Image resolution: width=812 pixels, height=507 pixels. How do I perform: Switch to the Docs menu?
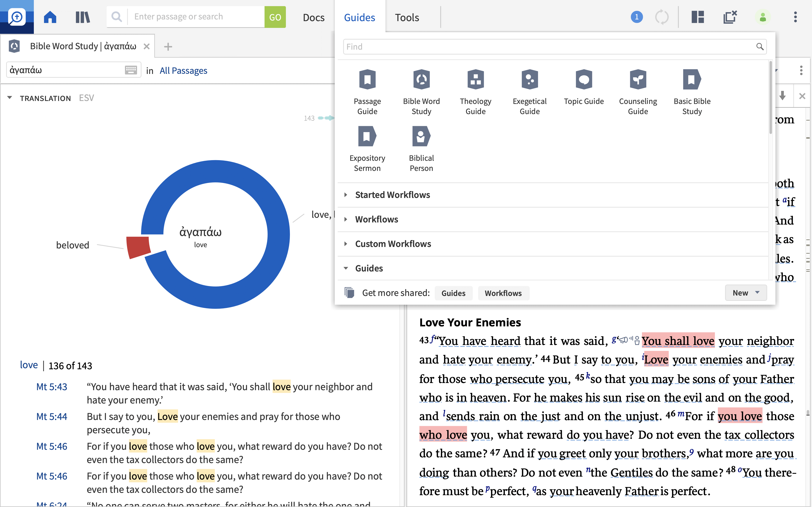(313, 17)
